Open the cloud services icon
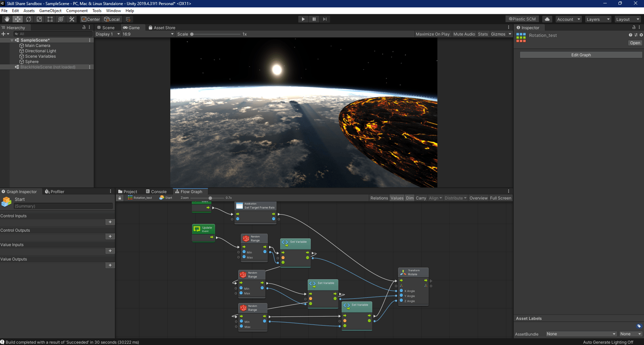 (x=547, y=19)
